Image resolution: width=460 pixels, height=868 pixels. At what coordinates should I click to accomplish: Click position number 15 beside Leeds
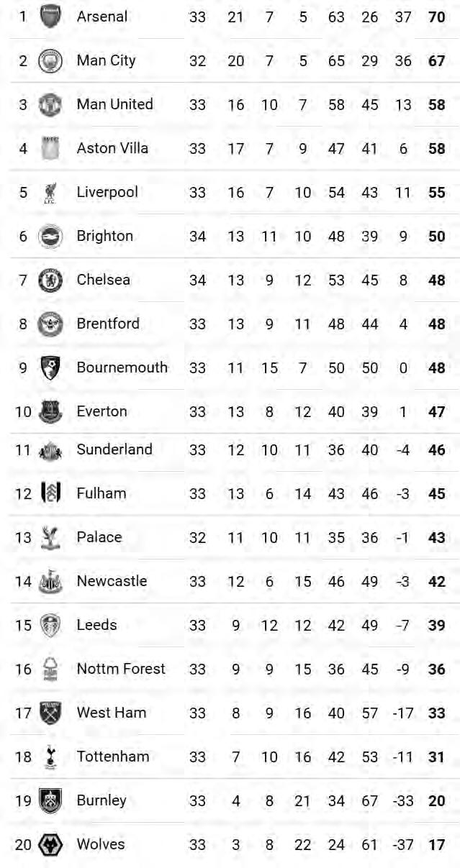(23, 625)
